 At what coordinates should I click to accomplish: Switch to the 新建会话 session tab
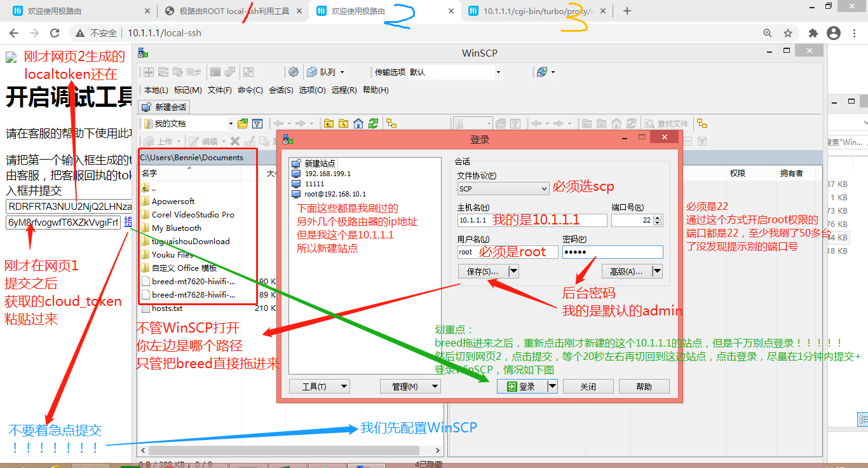[164, 107]
